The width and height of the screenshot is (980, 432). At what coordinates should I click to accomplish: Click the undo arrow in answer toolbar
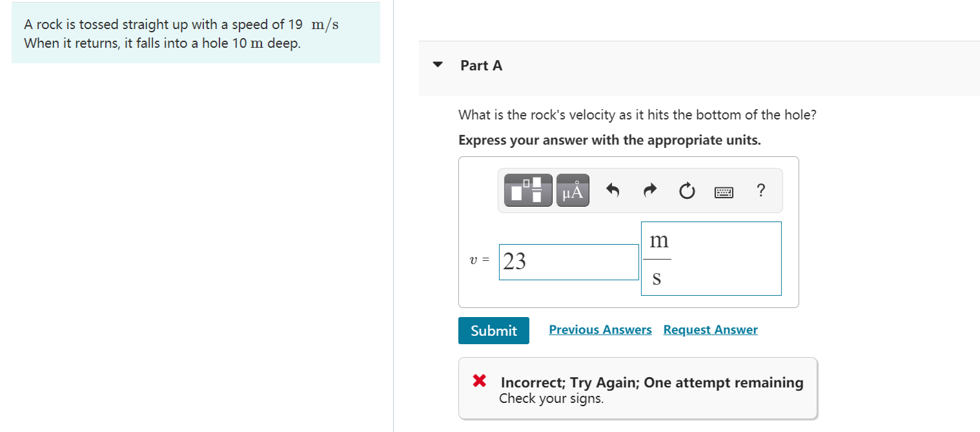612,190
